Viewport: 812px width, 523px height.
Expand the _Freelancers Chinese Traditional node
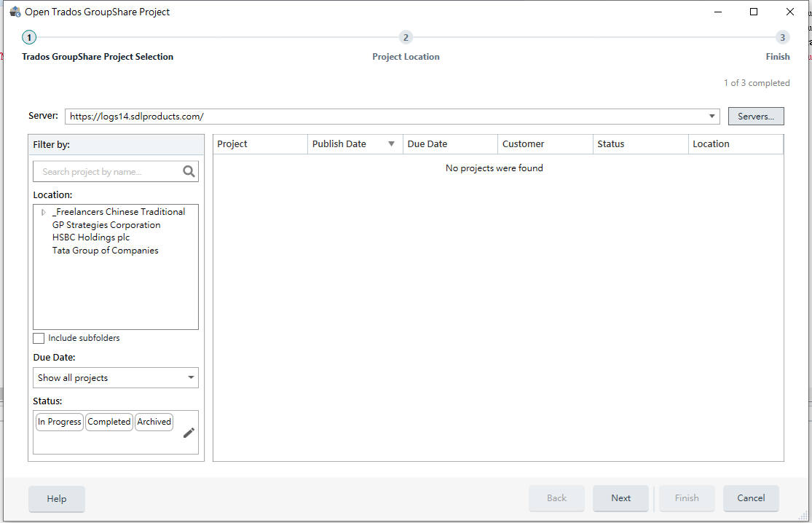[x=44, y=212]
